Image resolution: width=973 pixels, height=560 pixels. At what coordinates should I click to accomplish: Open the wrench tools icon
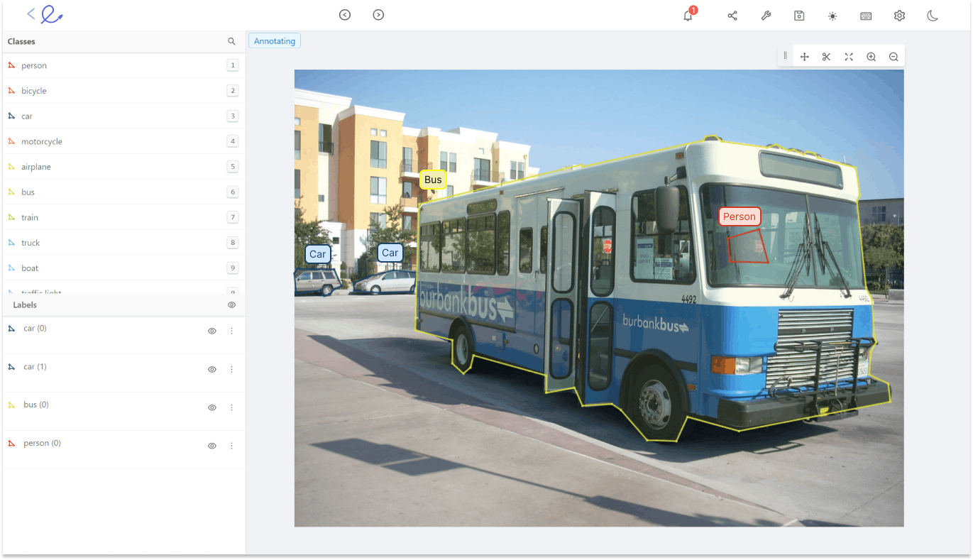pyautogui.click(x=766, y=16)
